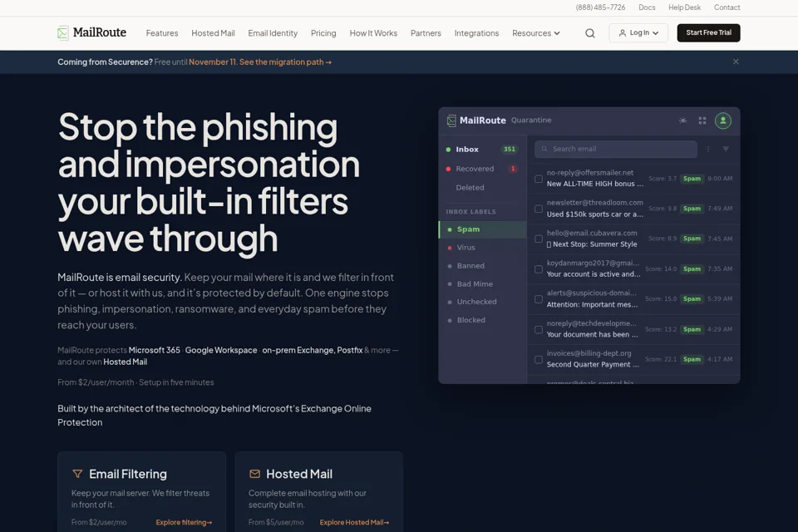798x532 pixels.
Task: Open email 'Used $150k sports car'
Action: point(595,214)
